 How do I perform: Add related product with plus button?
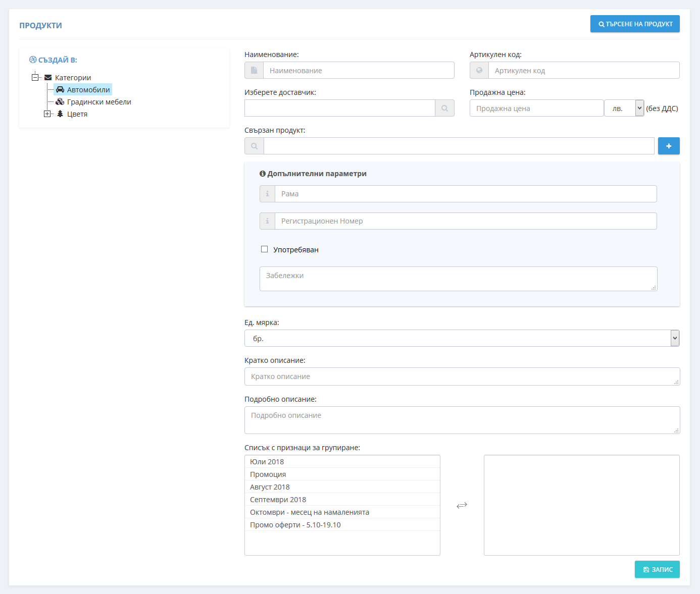669,146
